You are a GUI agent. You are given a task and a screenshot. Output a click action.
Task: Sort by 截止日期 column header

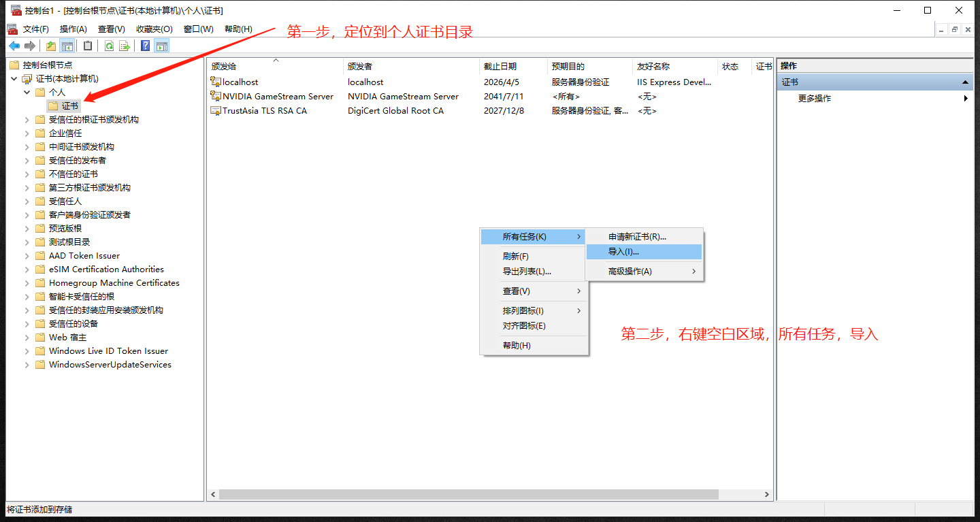point(500,66)
